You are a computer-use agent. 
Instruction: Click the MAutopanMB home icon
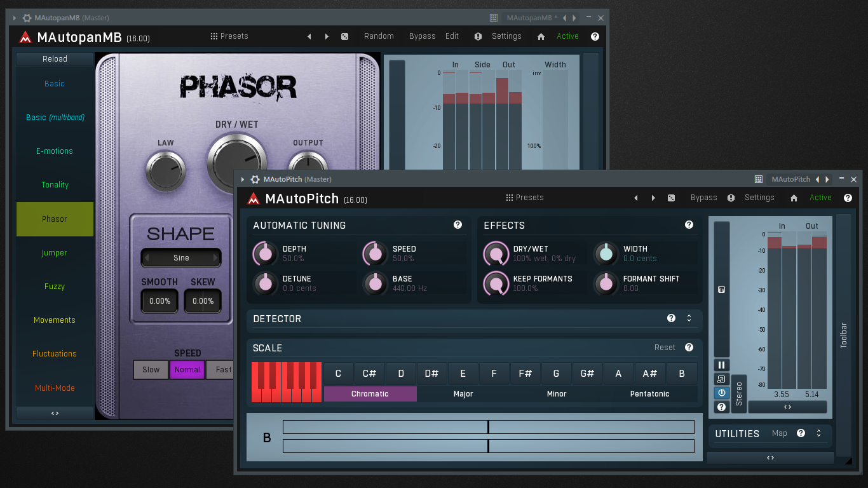[541, 37]
